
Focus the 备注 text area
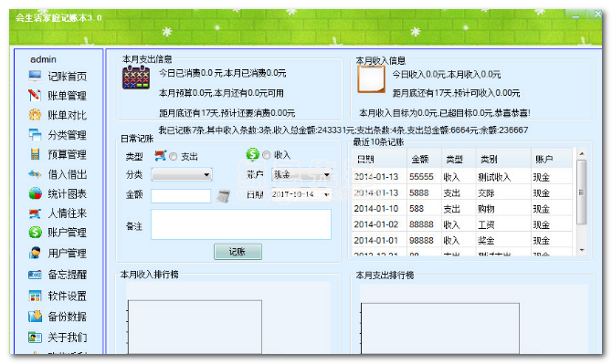[241, 224]
